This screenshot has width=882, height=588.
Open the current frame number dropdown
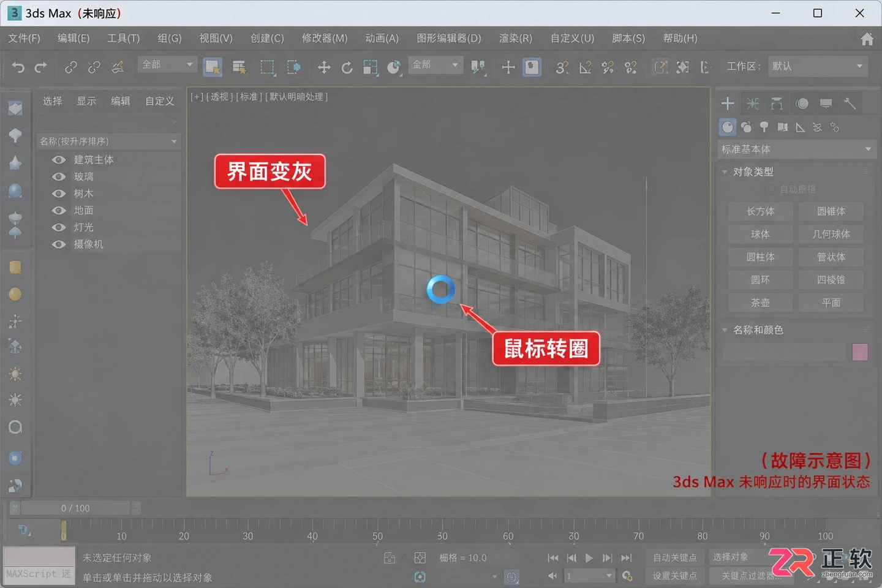pos(589,576)
